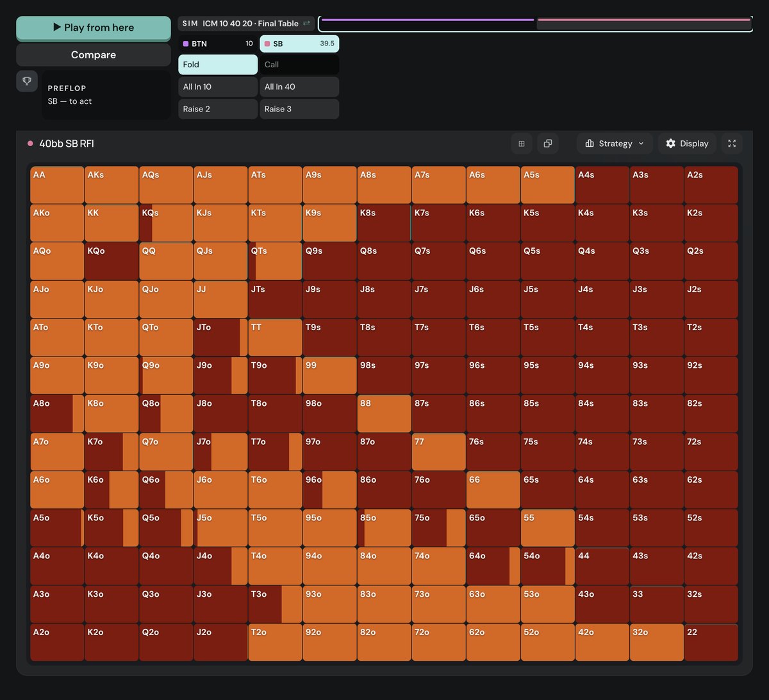Screen dimensions: 769x700
Task: Select the 77 hand cell
Action: coord(439,452)
